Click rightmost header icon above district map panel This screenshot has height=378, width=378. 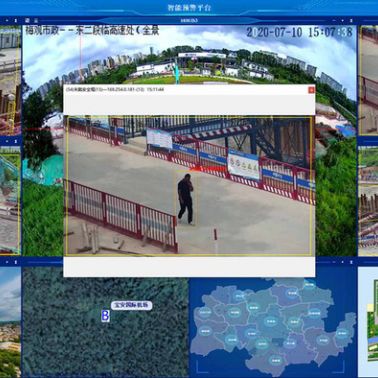(351, 262)
